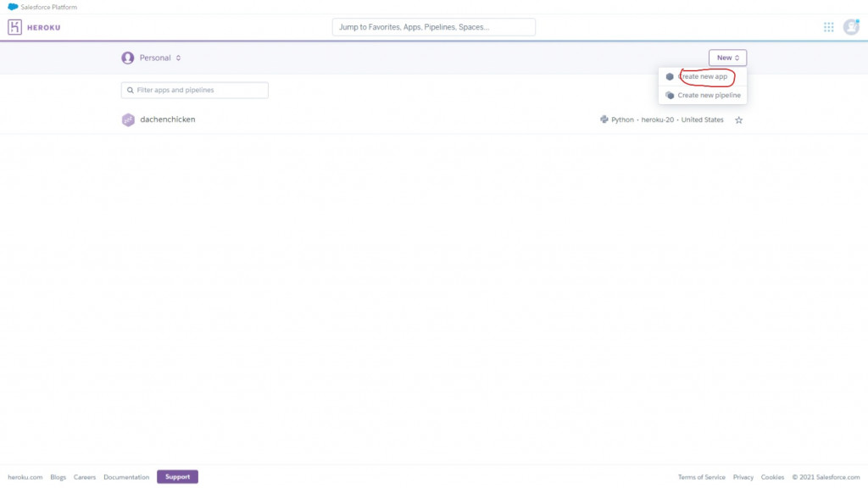
Task: Open the Cookies footer link
Action: (x=772, y=477)
